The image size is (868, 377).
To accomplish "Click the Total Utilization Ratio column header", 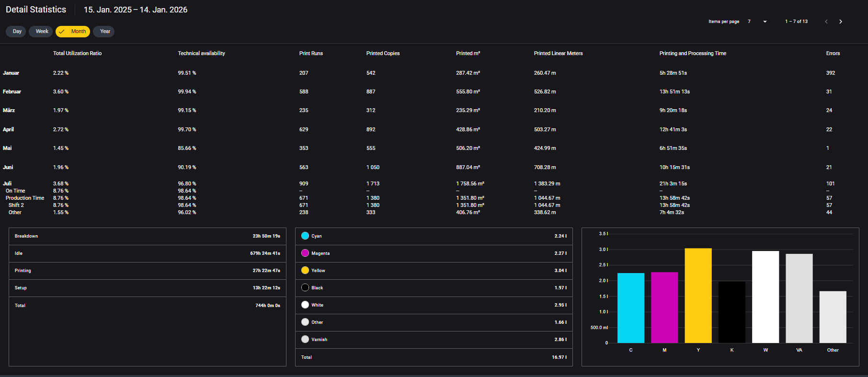I will click(77, 53).
